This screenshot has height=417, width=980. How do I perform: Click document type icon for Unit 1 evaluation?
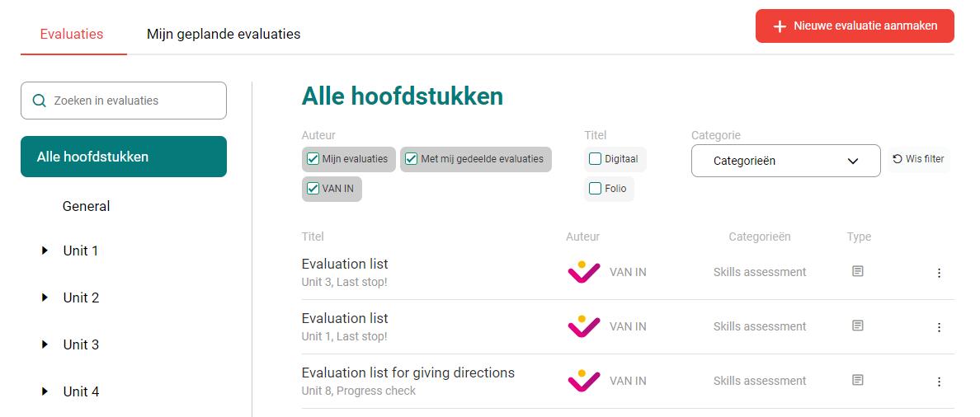858,326
